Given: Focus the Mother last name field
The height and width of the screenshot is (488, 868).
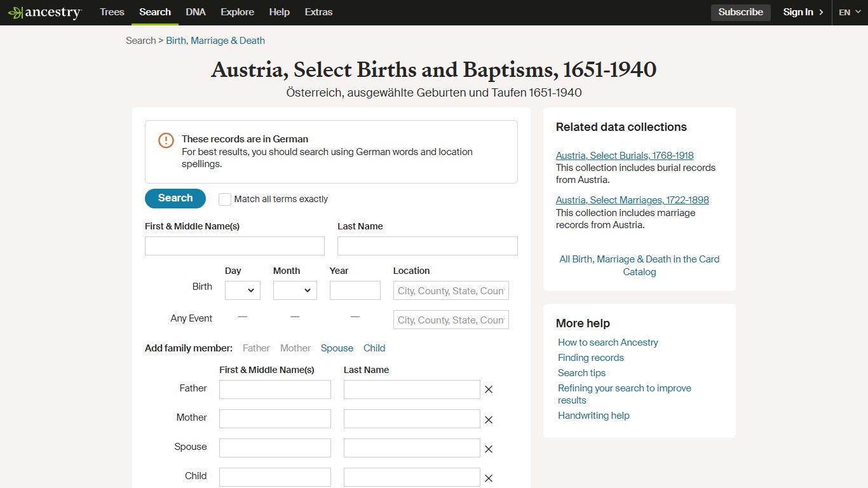Looking at the screenshot, I should (412, 419).
